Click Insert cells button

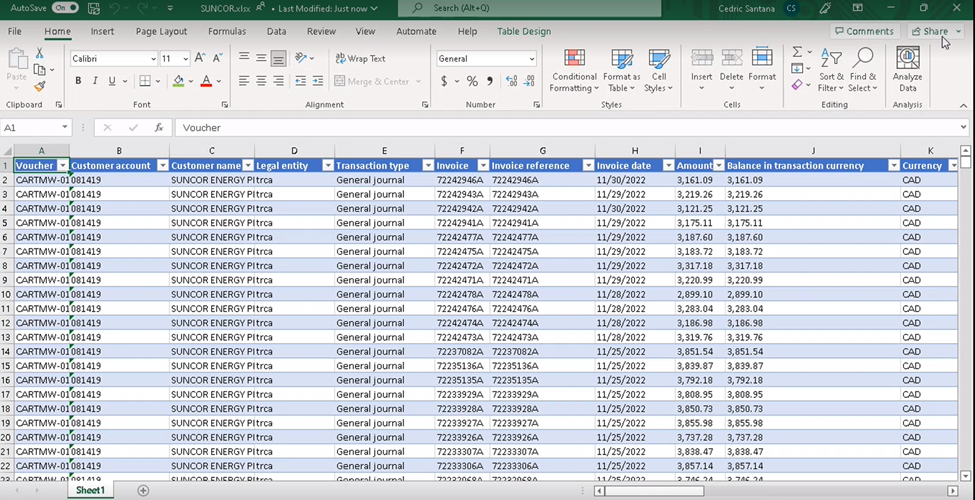click(x=702, y=70)
